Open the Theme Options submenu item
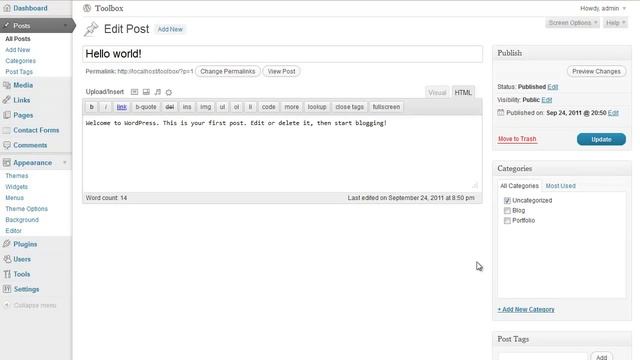The image size is (640, 360). [27, 209]
